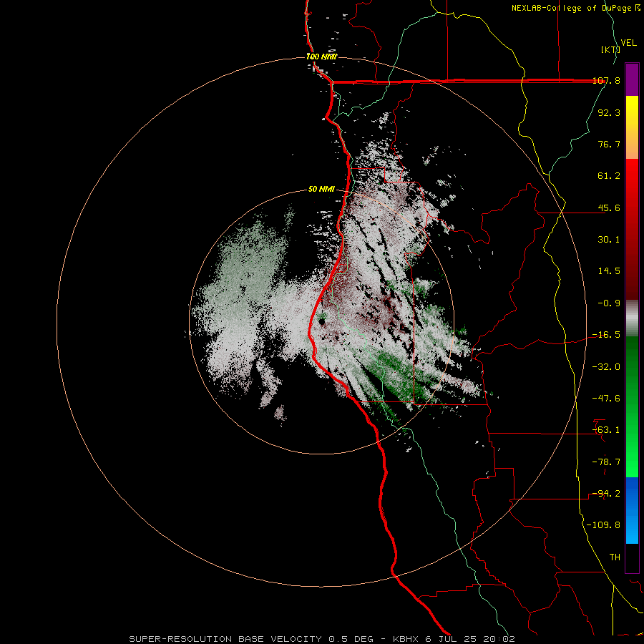
Task: Click the -78.7 velocity scale value
Action: (606, 462)
